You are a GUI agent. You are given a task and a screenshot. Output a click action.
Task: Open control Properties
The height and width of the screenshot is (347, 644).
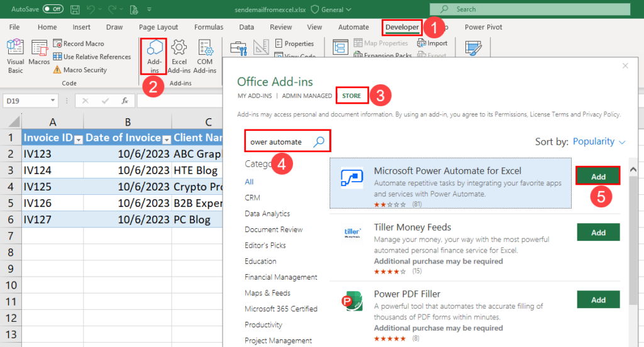coord(294,43)
